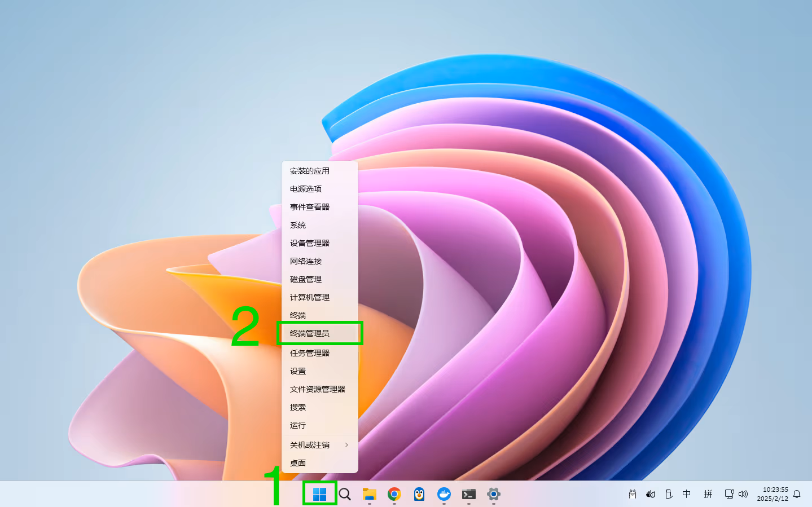The height and width of the screenshot is (507, 812).
Task: Choose 计算机管理 menu entry
Action: 320,297
